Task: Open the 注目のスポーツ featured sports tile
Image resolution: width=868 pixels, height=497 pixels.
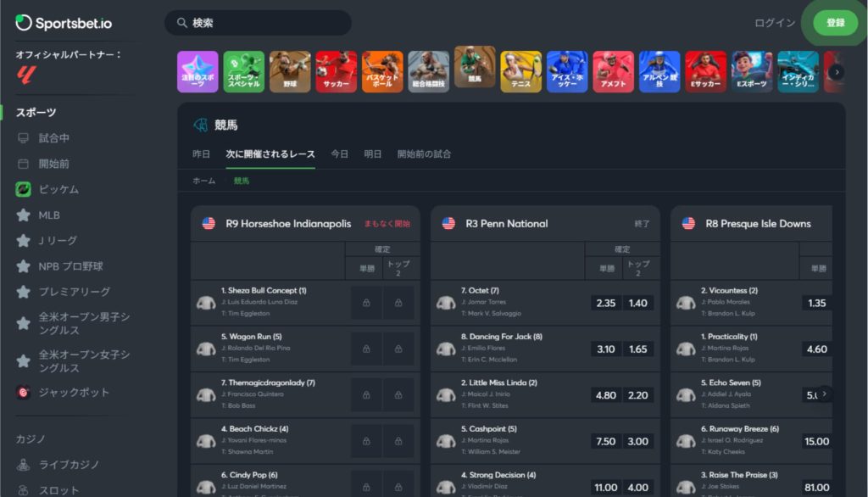Action: pyautogui.click(x=198, y=71)
